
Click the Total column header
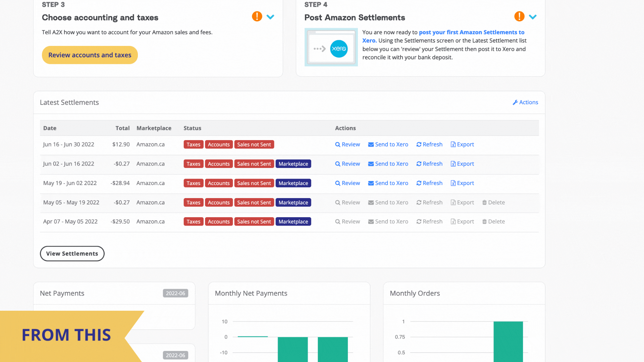tap(122, 128)
